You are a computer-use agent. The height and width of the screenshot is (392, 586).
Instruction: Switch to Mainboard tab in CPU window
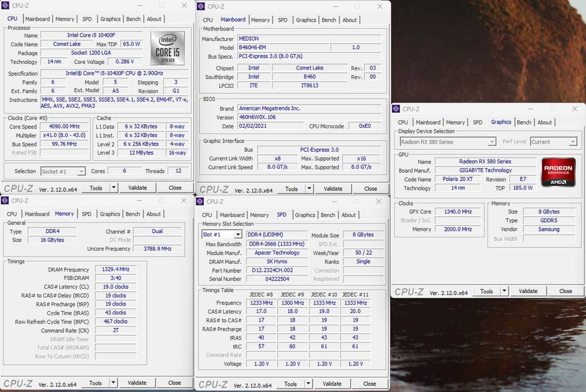[38, 19]
